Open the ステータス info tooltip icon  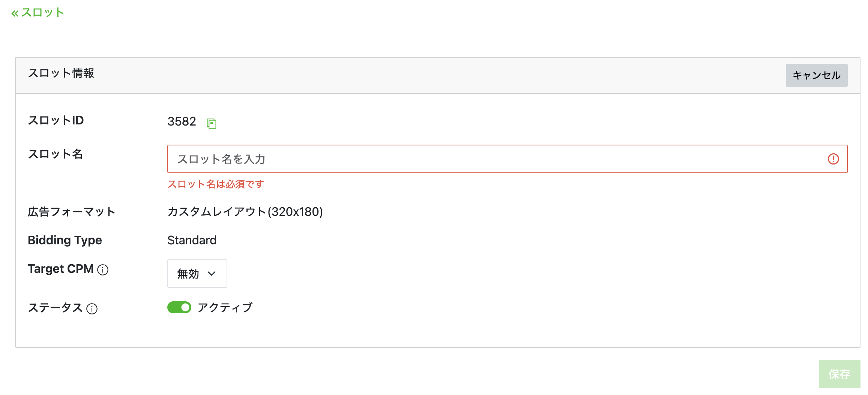92,309
